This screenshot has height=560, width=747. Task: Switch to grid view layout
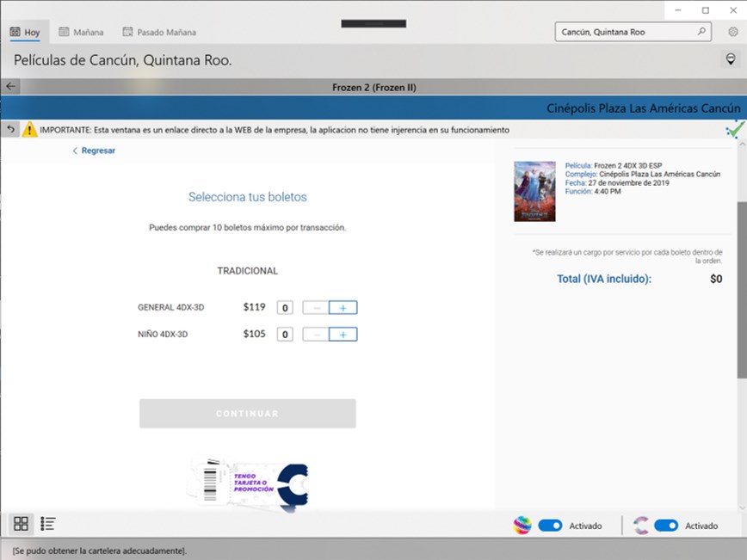[x=21, y=524]
